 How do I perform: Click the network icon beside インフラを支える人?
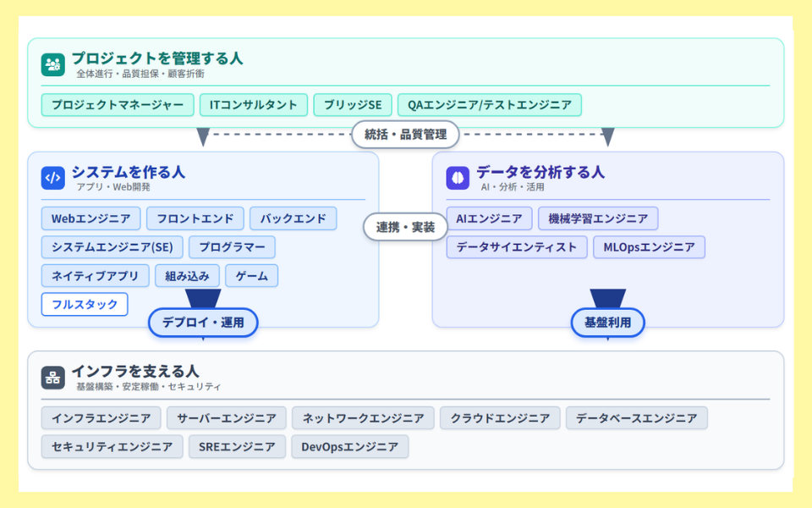[x=52, y=378]
